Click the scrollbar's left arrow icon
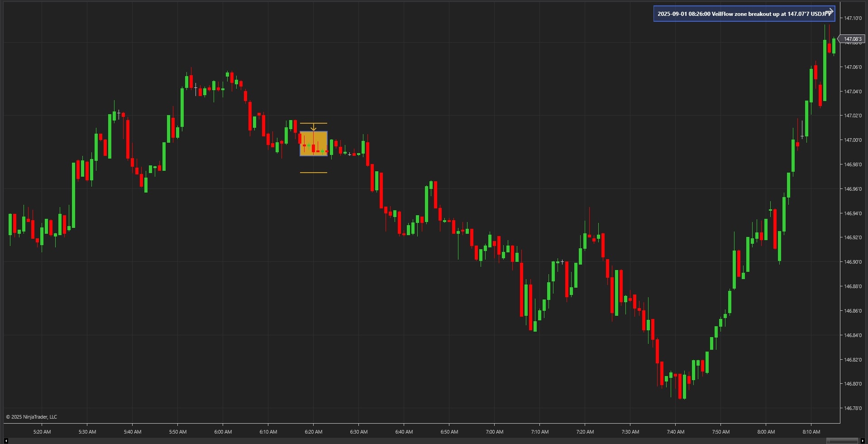The image size is (868, 444). click(x=5, y=440)
